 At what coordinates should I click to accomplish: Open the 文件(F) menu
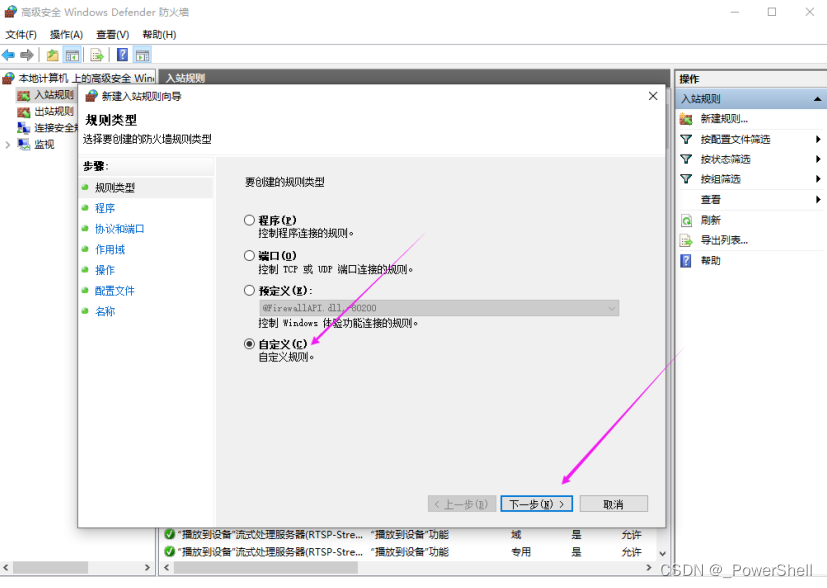click(x=21, y=35)
